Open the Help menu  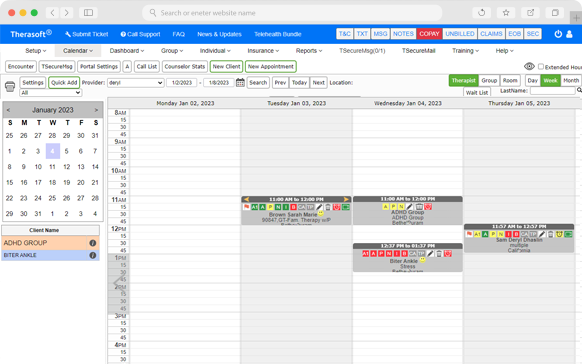(504, 51)
